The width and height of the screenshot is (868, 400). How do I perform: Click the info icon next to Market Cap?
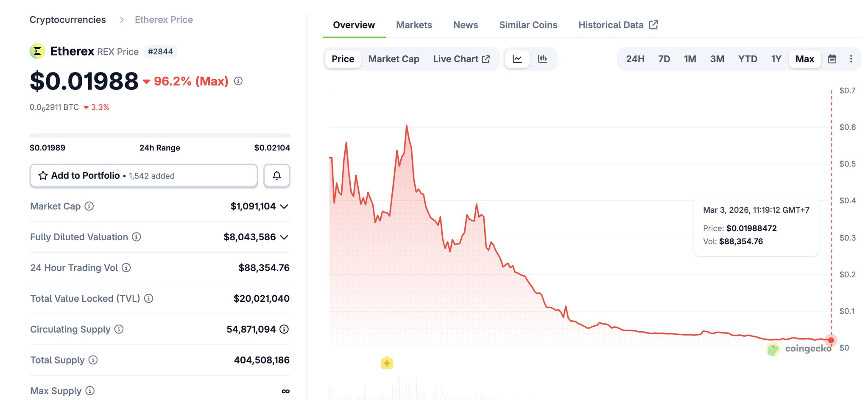[89, 206]
